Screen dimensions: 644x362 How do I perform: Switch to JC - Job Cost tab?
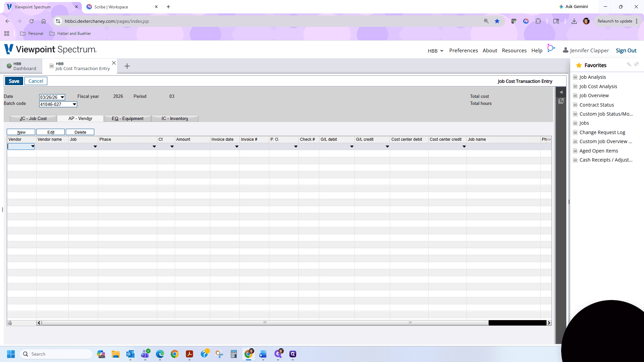(x=33, y=118)
